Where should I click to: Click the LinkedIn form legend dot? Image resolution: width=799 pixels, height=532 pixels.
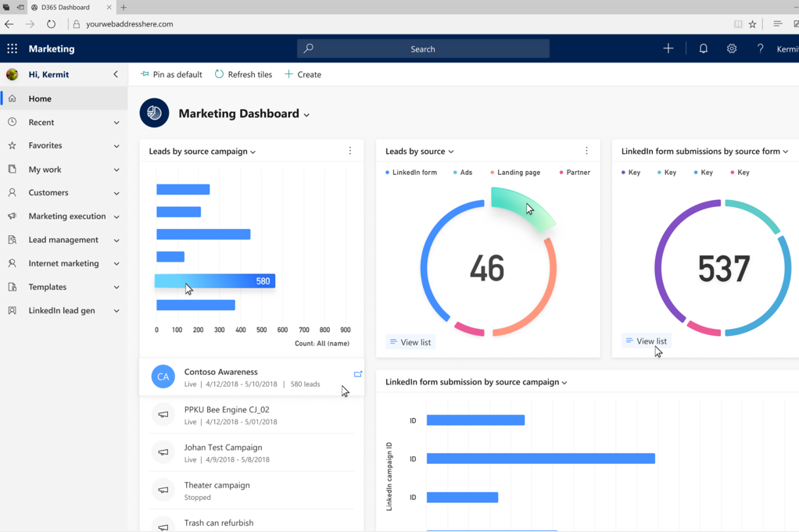[387, 173]
